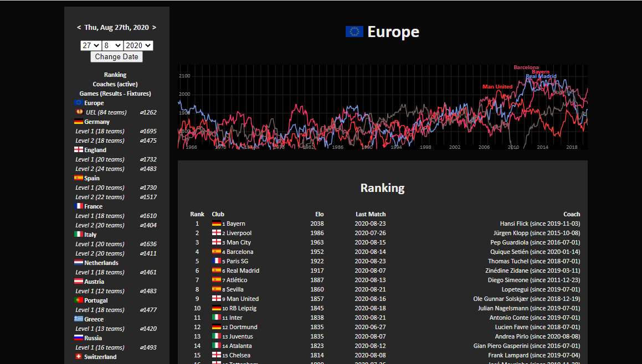Click the Europa League trophy icon
The height and width of the screenshot is (364, 642).
point(79,112)
